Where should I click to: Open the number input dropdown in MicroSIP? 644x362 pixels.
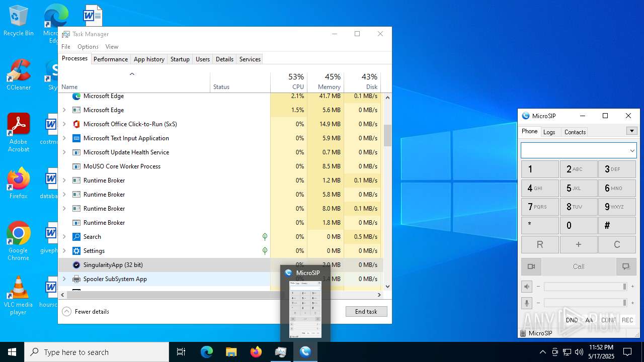[x=632, y=150]
